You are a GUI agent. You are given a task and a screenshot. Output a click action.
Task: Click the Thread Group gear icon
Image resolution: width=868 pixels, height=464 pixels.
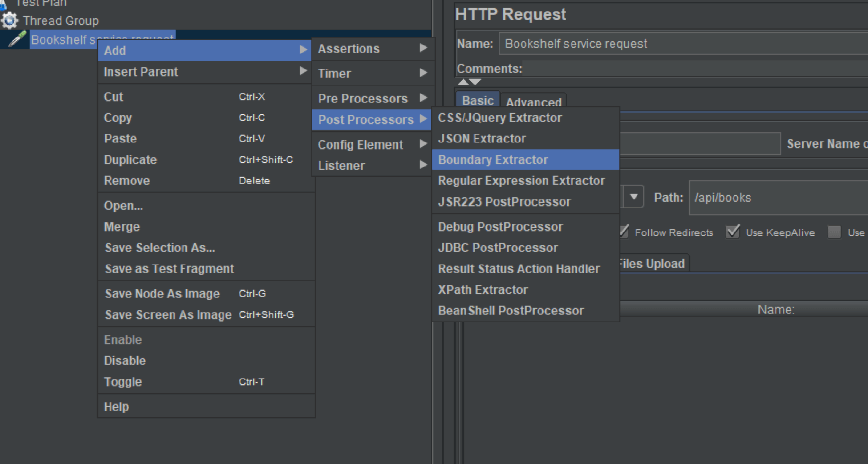click(x=10, y=20)
